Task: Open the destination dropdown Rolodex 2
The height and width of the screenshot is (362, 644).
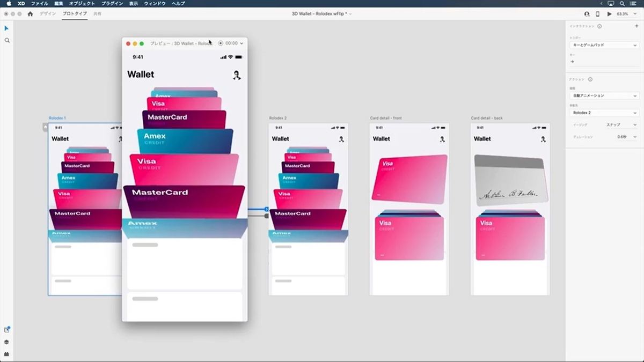Action: pyautogui.click(x=604, y=113)
